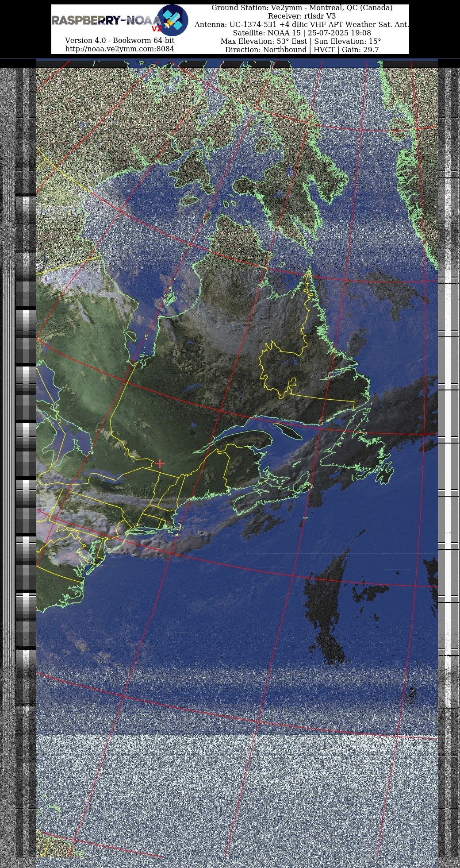Click the satellite weather map image
This screenshot has height=868, width=460.
[237, 463]
